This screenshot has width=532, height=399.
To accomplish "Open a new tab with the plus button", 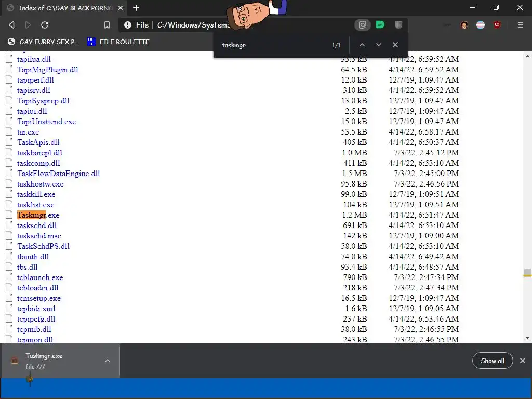I will pyautogui.click(x=136, y=8).
